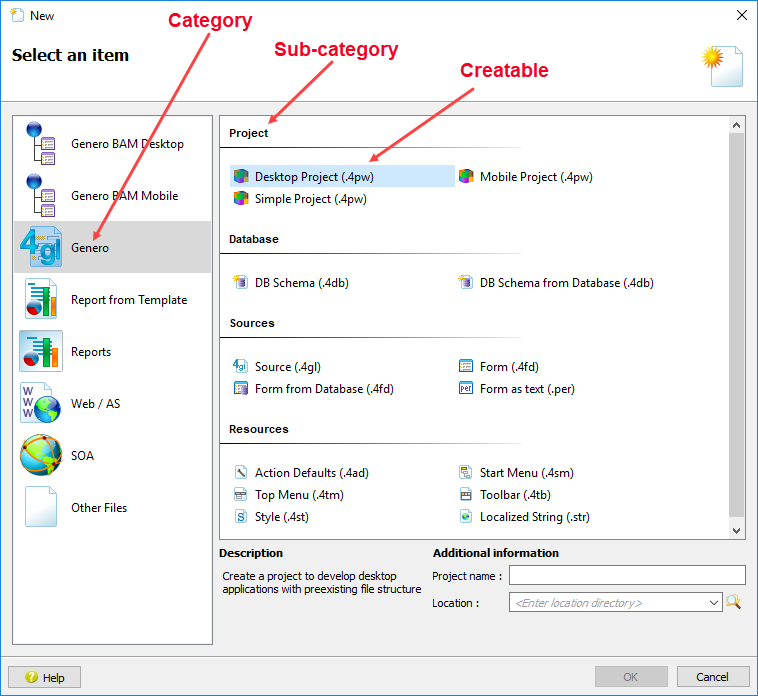Click the browse location magnifier icon
Viewport: 758px width, 696px height.
[x=734, y=602]
